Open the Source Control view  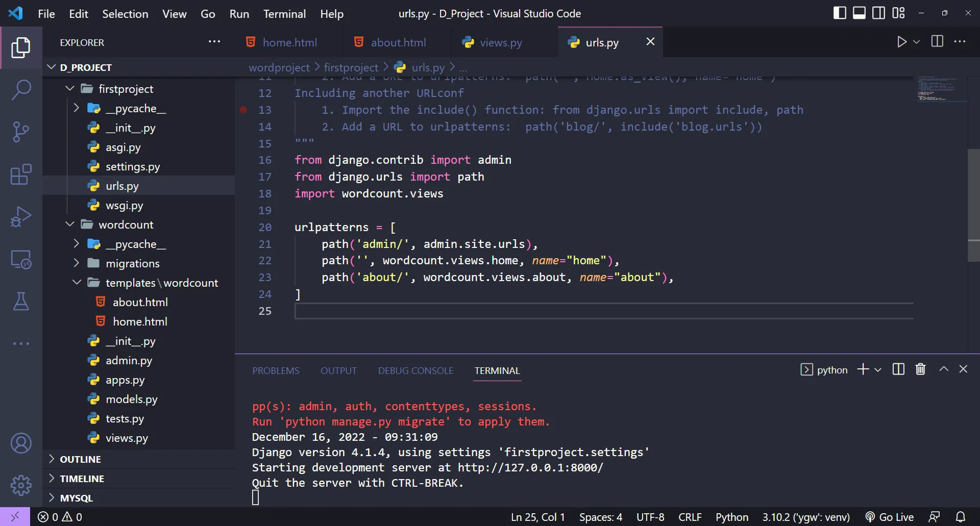point(21,132)
